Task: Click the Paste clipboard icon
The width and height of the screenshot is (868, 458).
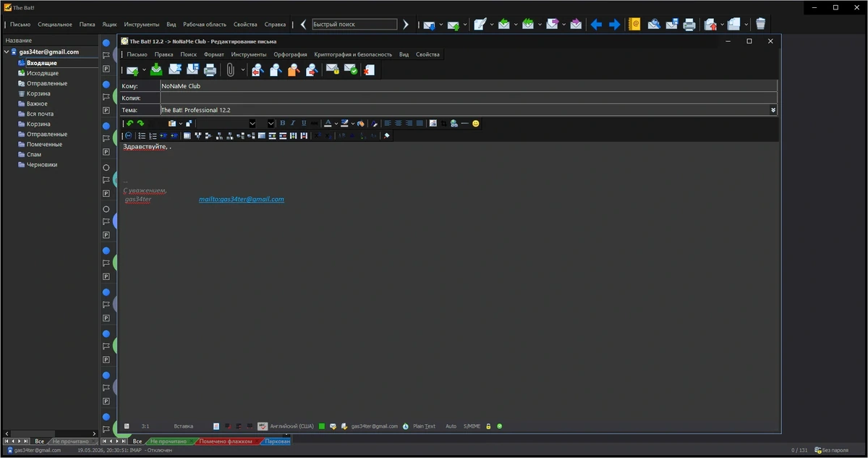Action: click(x=172, y=123)
